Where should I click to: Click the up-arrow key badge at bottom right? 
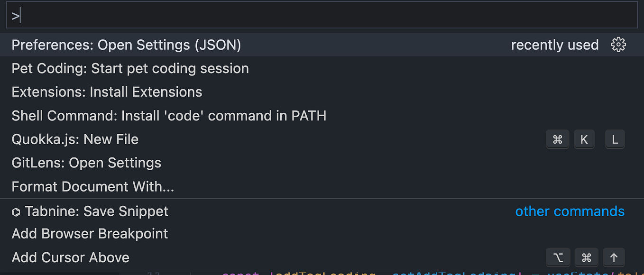coord(614,257)
